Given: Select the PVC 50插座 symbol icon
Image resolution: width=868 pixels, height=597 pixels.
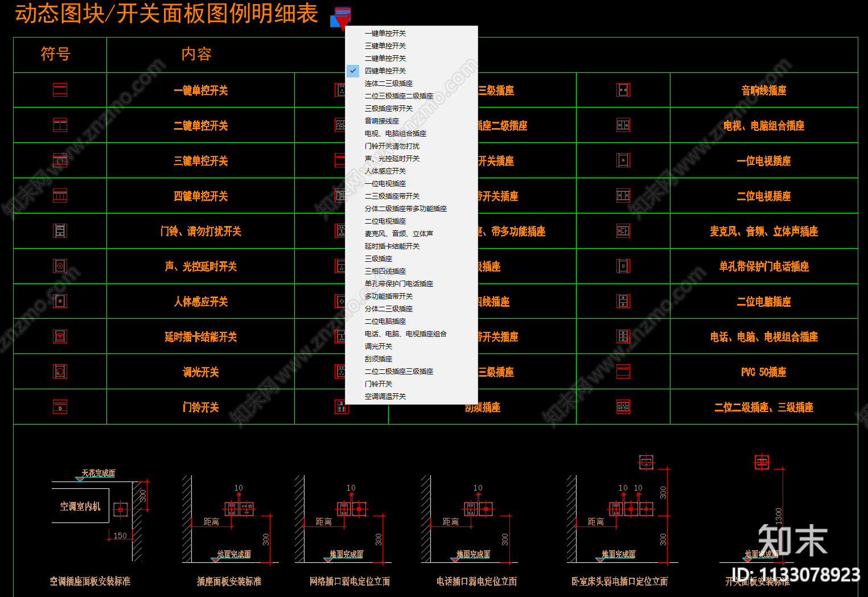Looking at the screenshot, I should (x=623, y=372).
